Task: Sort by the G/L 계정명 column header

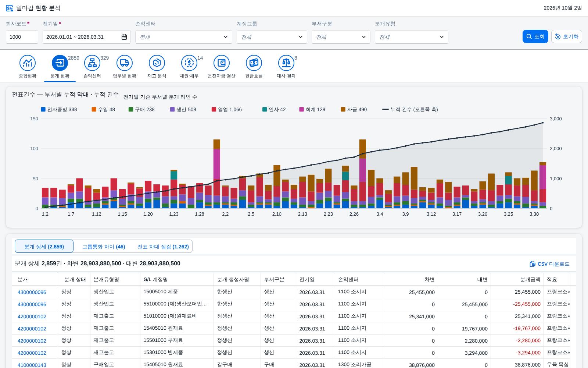Action: [177, 280]
